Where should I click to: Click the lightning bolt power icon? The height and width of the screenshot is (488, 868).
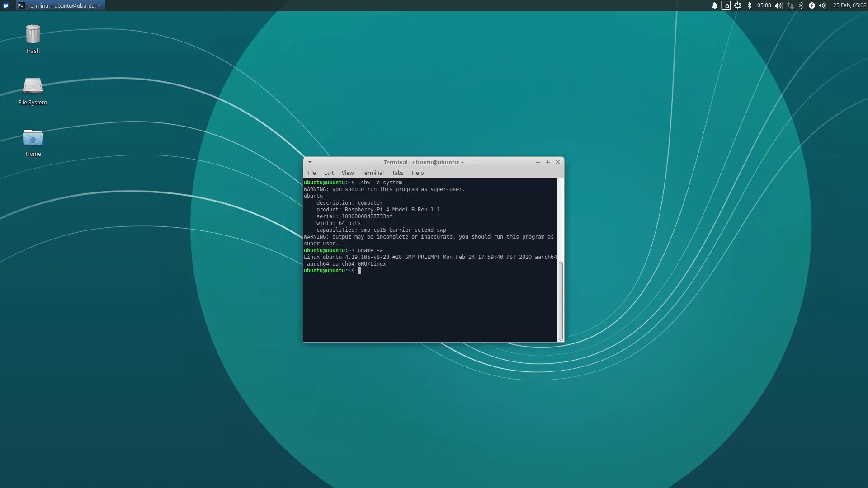(x=812, y=5)
